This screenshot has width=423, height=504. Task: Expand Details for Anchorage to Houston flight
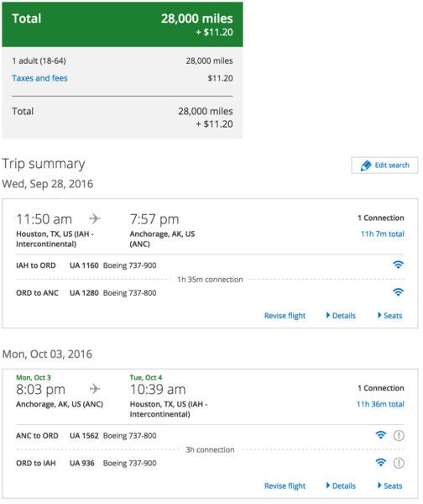tap(341, 486)
